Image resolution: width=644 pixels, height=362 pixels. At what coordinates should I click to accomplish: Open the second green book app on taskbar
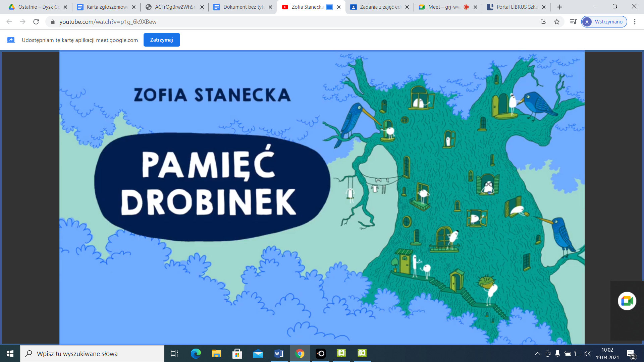click(x=362, y=354)
